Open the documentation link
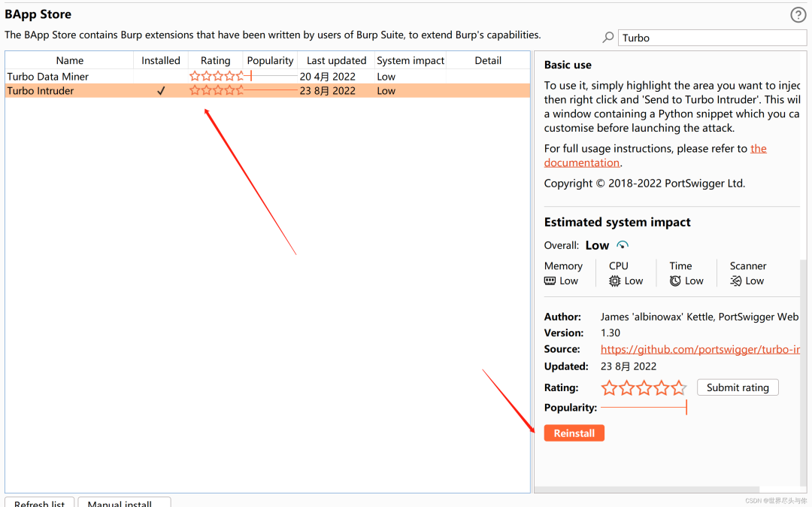The height and width of the screenshot is (507, 812). (582, 162)
